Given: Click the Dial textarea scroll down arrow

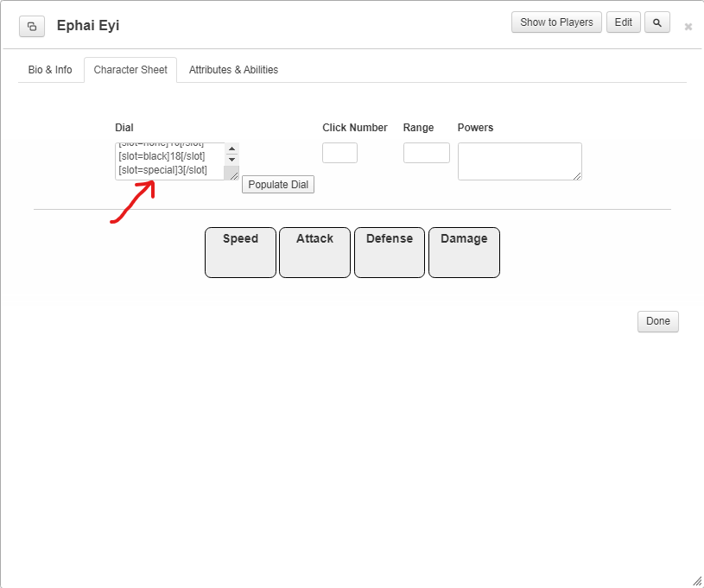Looking at the screenshot, I should [x=231, y=160].
